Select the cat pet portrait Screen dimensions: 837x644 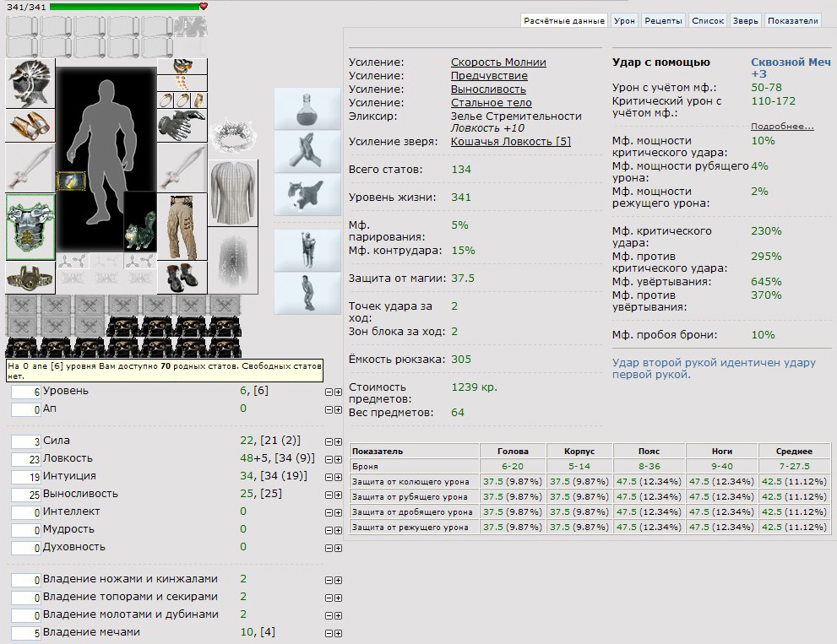click(x=140, y=221)
